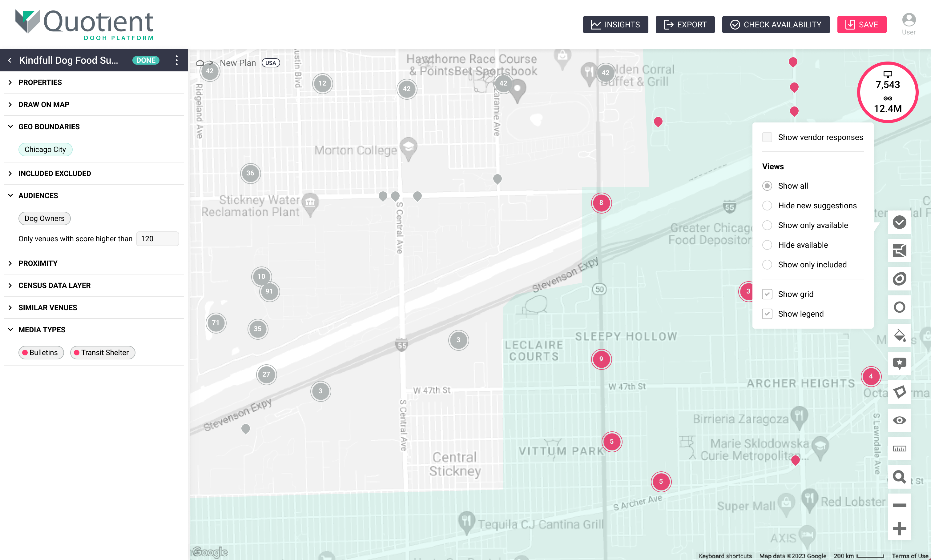Select the ring radius tool icon

tap(899, 278)
